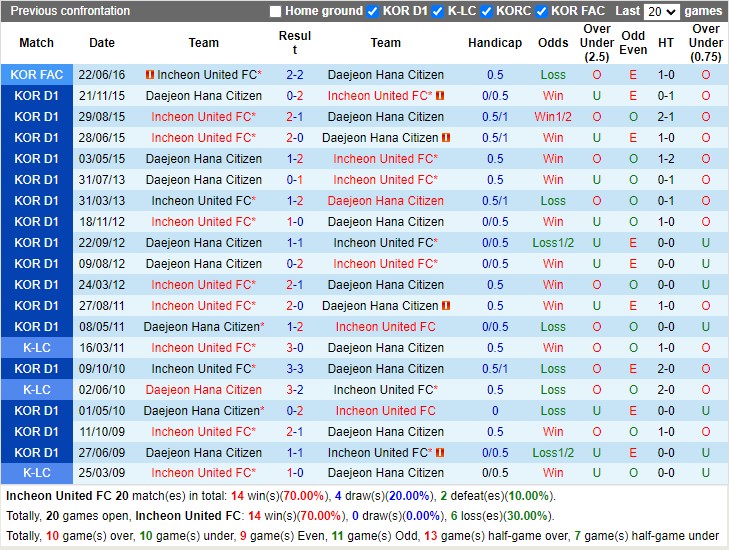Uncheck the KOR FAC checkbox
729x550 pixels.
pos(541,12)
